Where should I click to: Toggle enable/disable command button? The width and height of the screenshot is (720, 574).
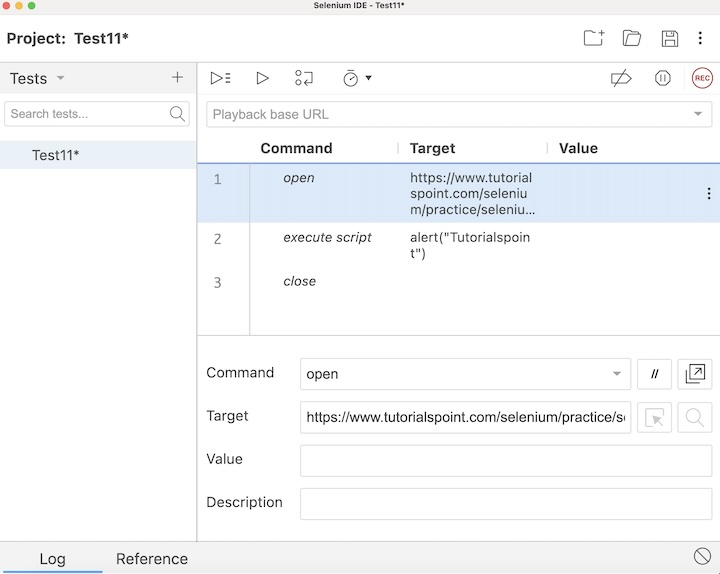(x=655, y=374)
